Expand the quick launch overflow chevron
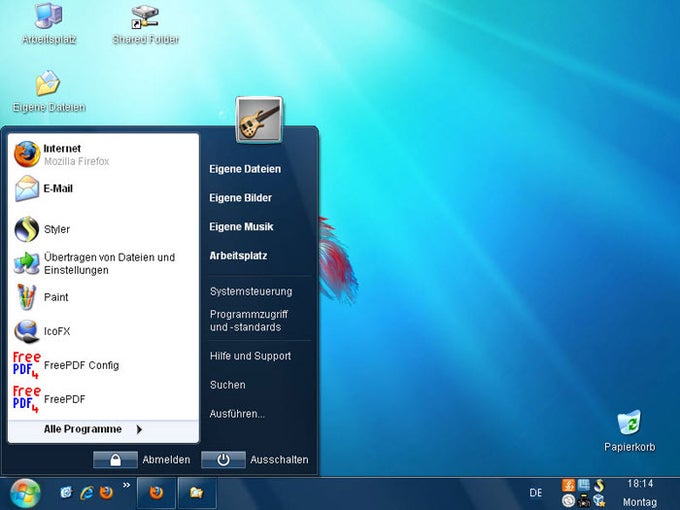 coord(126,485)
